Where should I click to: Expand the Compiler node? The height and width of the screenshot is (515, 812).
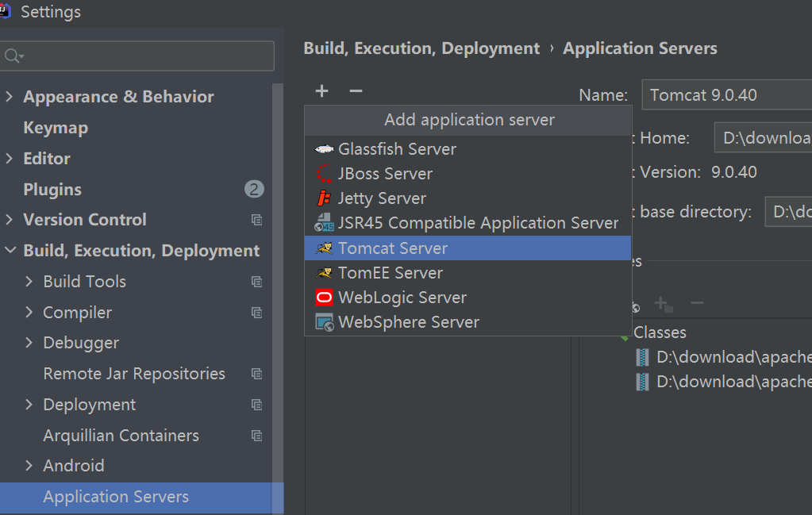coord(29,312)
